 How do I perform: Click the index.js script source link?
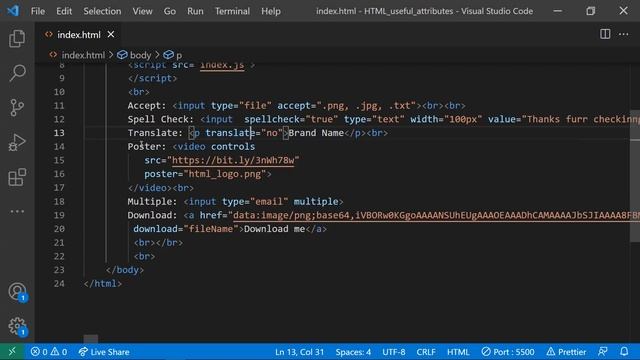click(222, 65)
